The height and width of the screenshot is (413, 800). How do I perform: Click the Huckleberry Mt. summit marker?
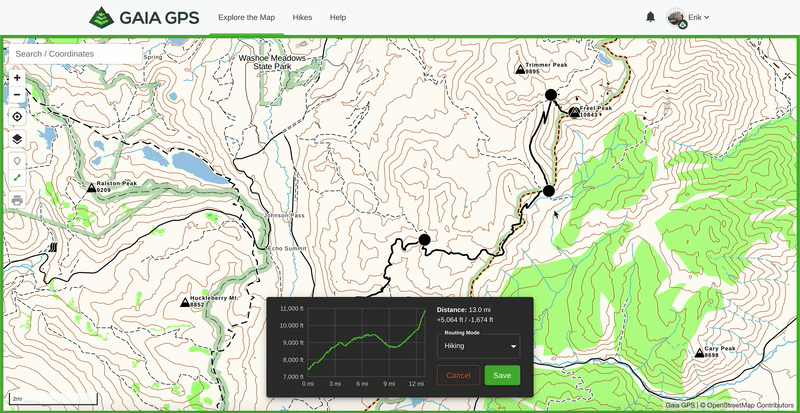point(185,302)
